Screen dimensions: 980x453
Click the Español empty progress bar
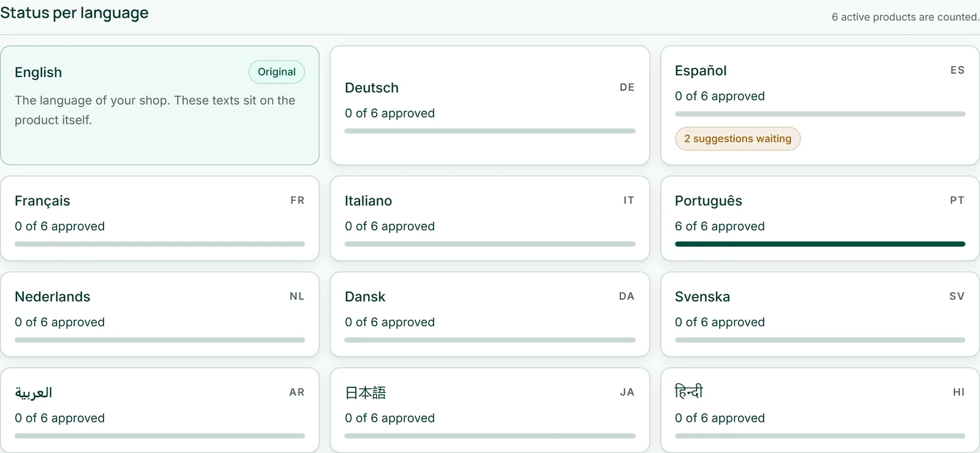click(x=820, y=114)
